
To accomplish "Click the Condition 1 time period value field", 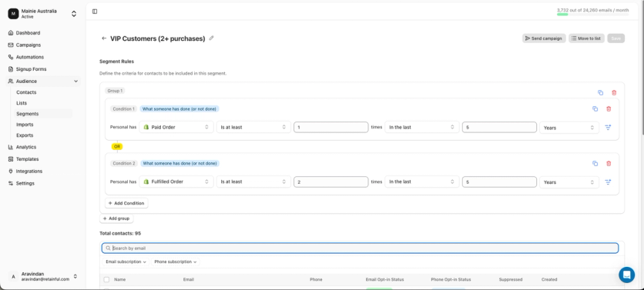I will coord(499,127).
